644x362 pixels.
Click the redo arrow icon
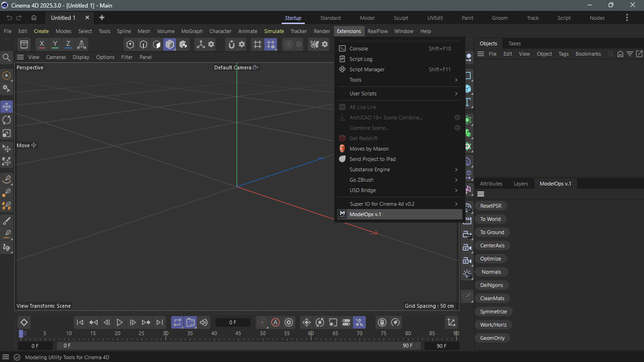coord(19,18)
